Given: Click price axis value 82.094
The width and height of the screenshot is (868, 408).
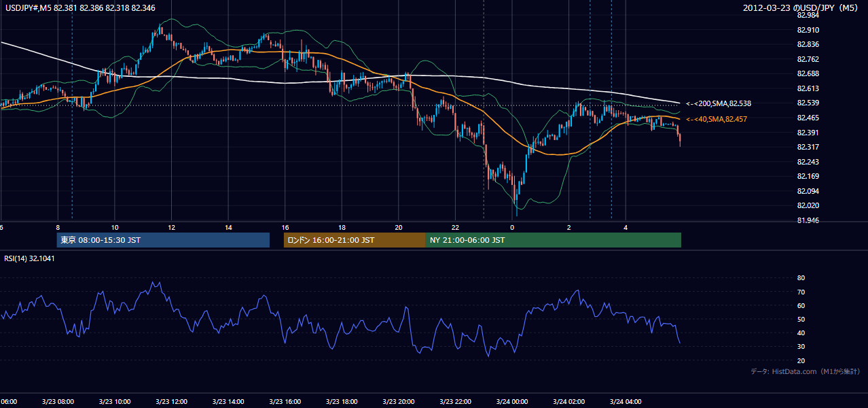Looking at the screenshot, I should (808, 191).
